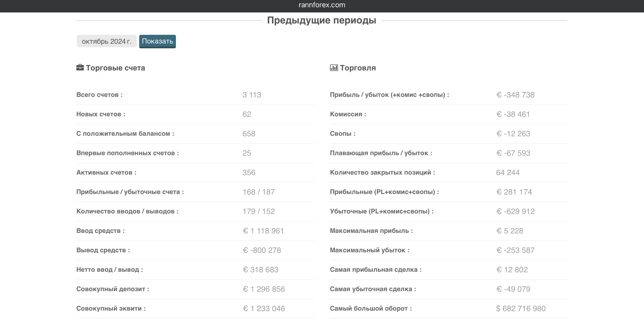This screenshot has height=323, width=644.
Task: Click the Показать button
Action: point(157,41)
